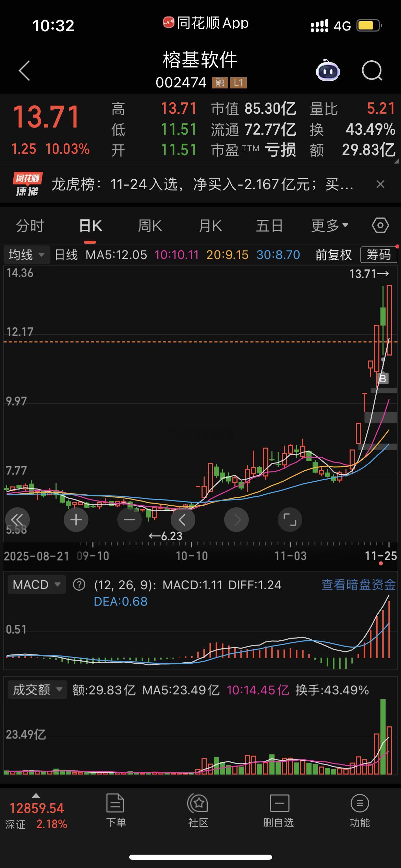Open the 深证 12859.54 index quote
401x868 pixels.
(36, 816)
